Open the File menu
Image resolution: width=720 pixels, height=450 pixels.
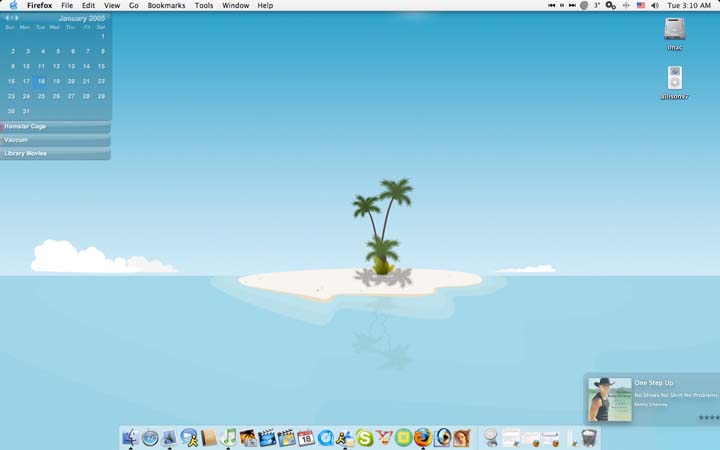[x=67, y=6]
